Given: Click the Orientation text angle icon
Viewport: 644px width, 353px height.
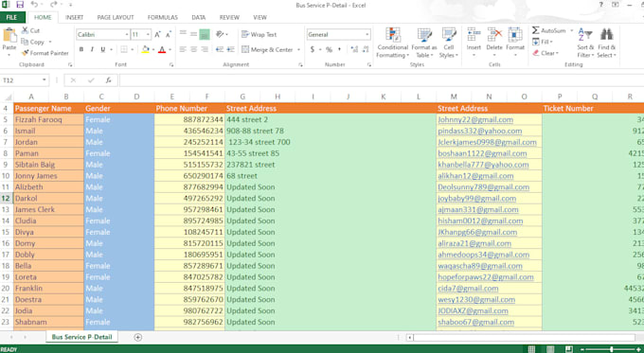Looking at the screenshot, I should 220,34.
